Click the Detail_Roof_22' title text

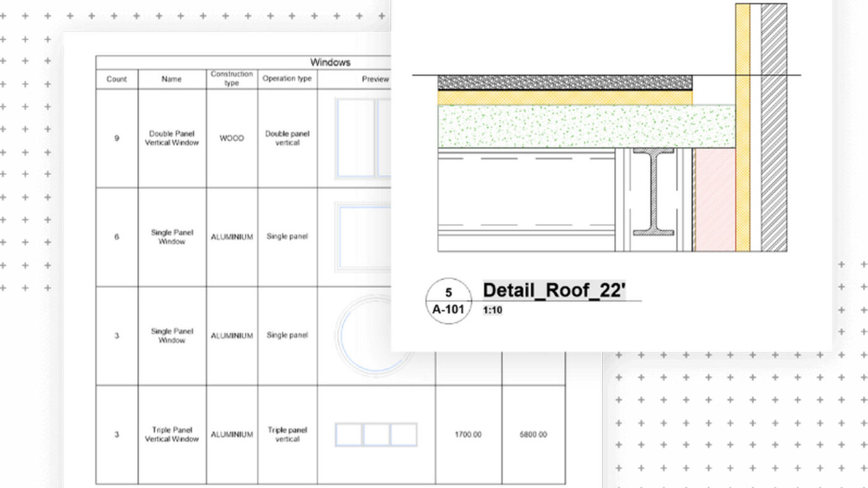pos(554,290)
